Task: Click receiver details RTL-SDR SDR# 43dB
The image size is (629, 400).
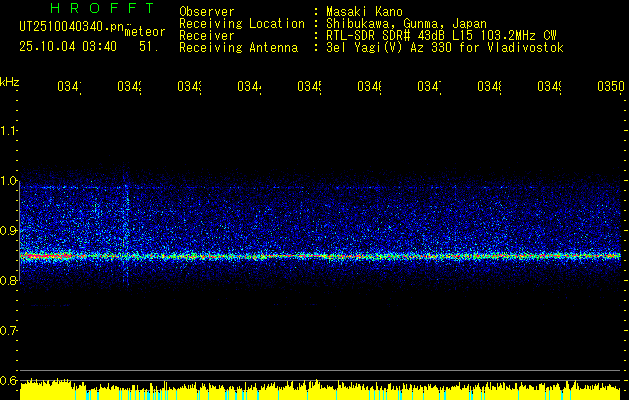Action: pos(386,36)
